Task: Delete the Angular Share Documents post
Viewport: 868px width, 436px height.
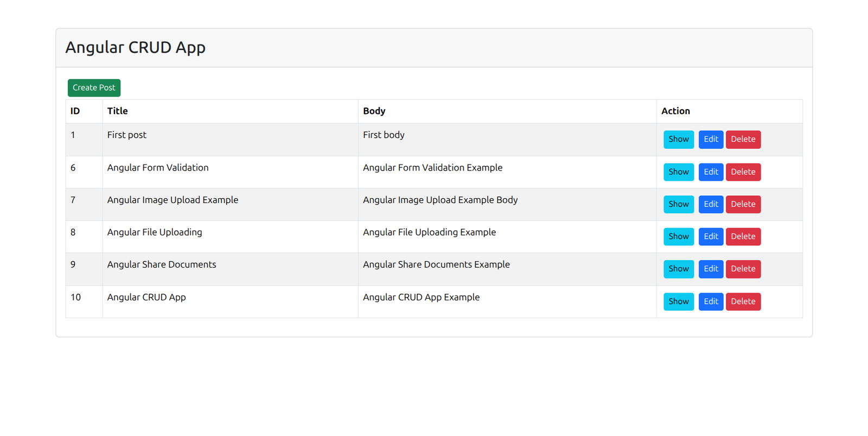Action: (743, 269)
